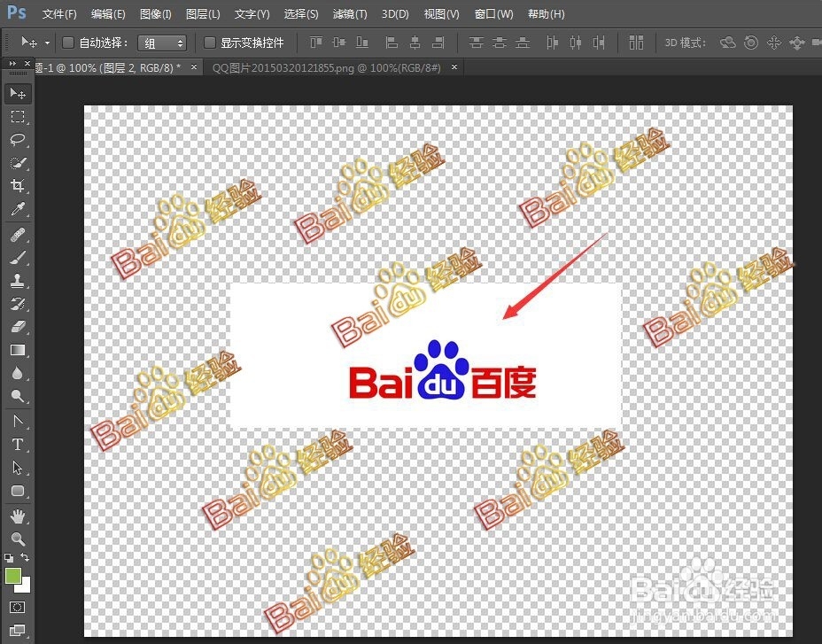The width and height of the screenshot is (822, 644).
Task: Click distribute vertical centers icon
Action: (x=500, y=43)
